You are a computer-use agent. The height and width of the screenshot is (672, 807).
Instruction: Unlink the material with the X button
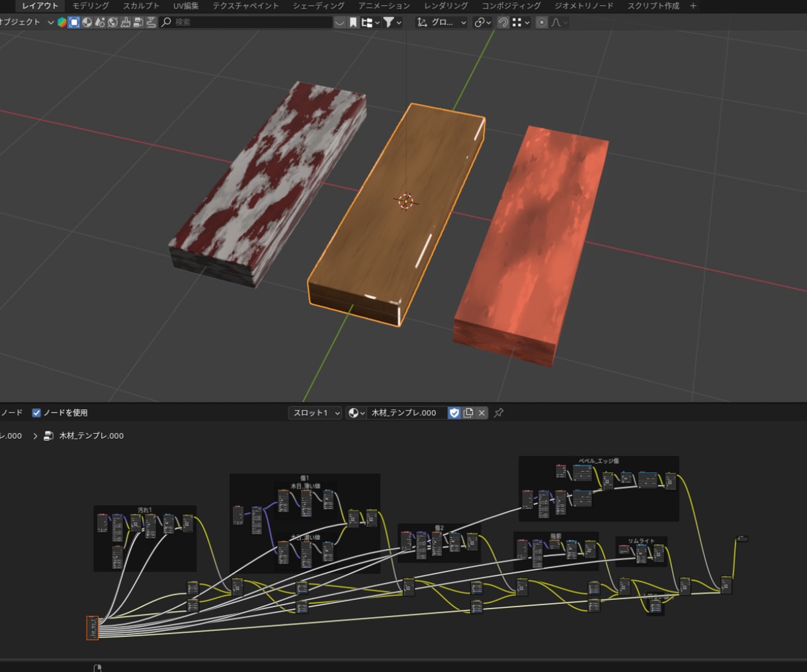[482, 413]
